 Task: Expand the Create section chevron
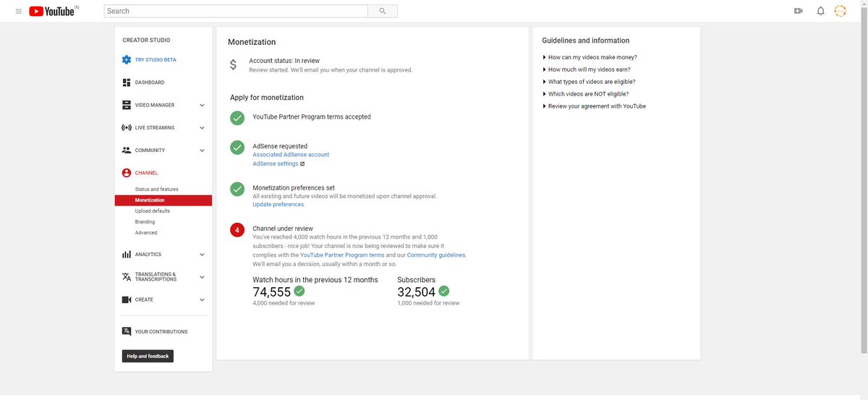coord(202,299)
